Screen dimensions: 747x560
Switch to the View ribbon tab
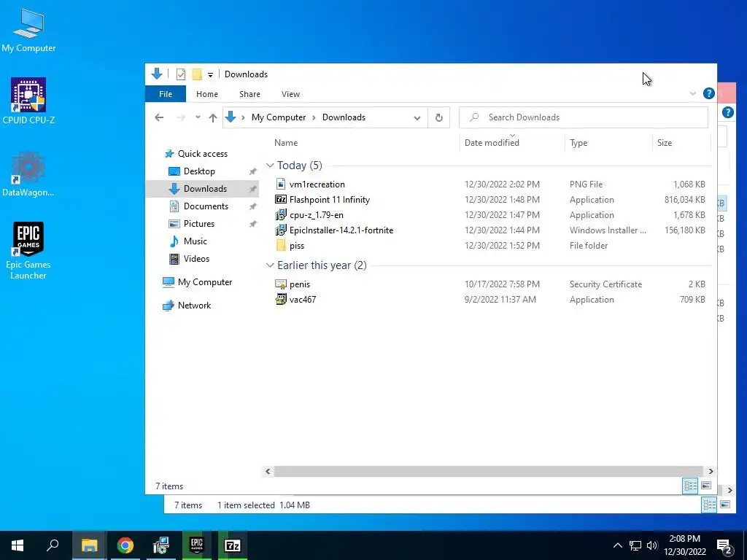point(290,94)
